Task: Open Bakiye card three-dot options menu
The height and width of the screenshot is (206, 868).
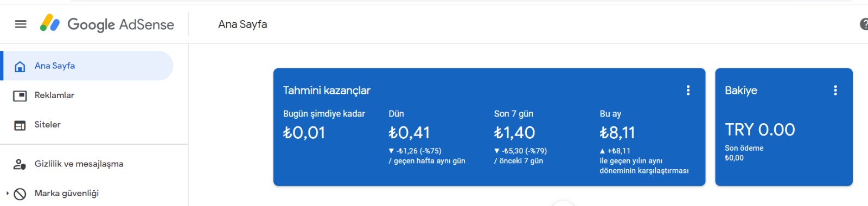Action: 835,91
